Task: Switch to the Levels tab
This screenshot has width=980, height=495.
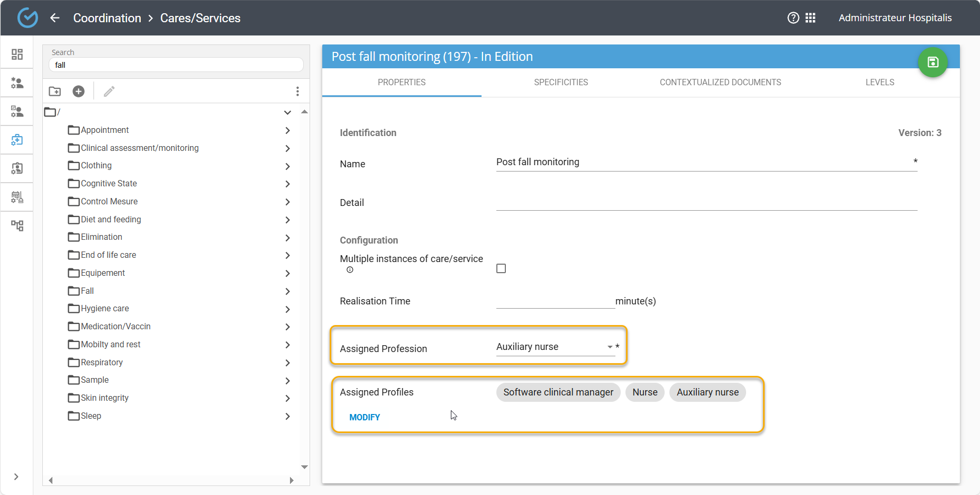Action: pos(879,83)
